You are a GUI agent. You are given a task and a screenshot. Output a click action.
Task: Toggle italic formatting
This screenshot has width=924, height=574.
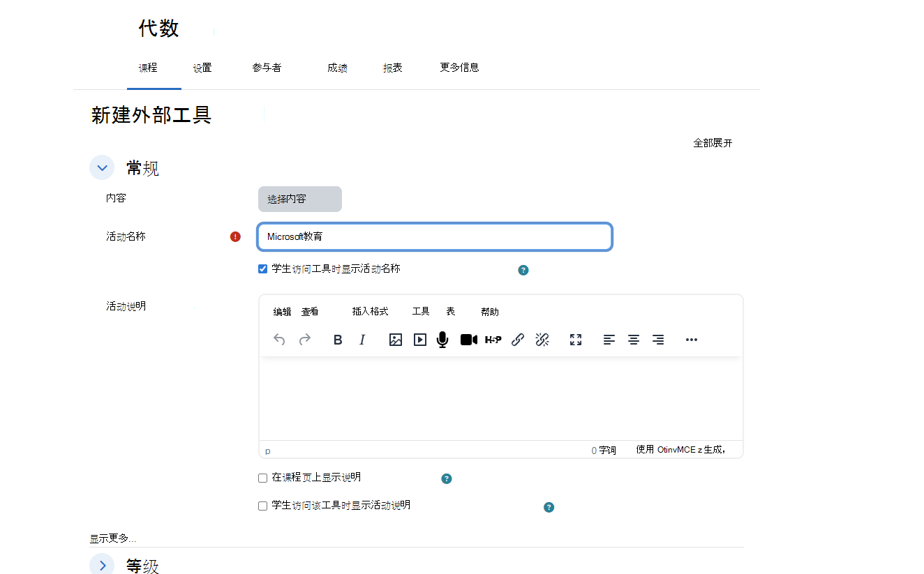pyautogui.click(x=362, y=340)
